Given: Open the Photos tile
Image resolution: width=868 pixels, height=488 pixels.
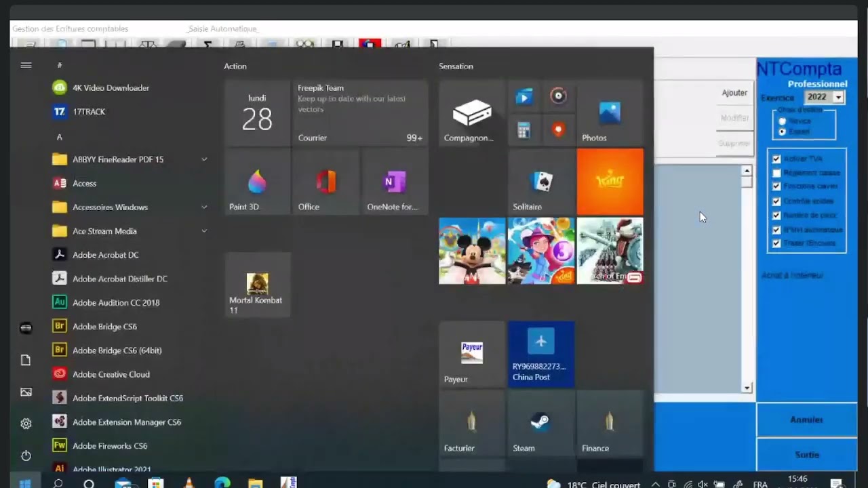Looking at the screenshot, I should click(610, 113).
